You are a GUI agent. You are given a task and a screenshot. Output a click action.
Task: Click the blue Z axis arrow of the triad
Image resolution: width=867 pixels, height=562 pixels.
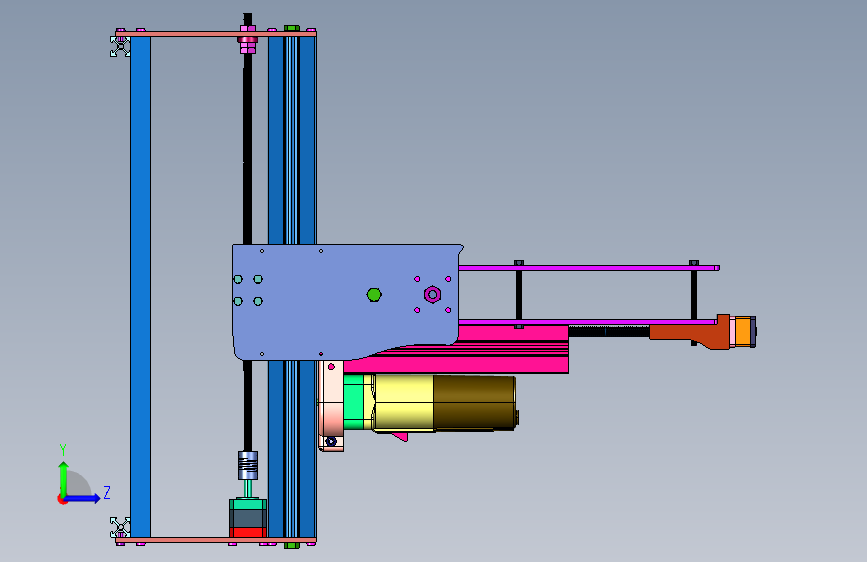point(83,498)
